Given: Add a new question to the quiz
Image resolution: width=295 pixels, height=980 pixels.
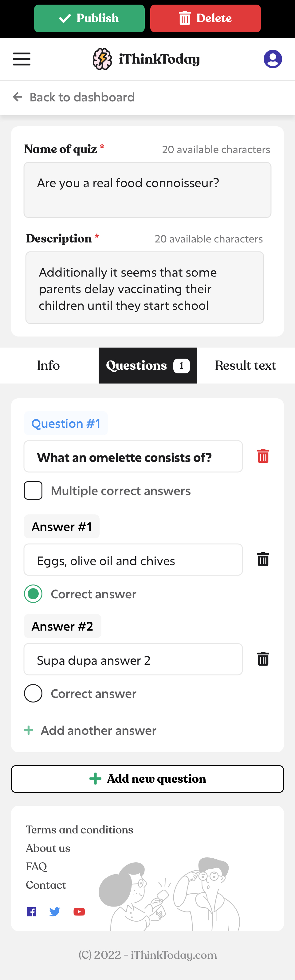Looking at the screenshot, I should (147, 778).
